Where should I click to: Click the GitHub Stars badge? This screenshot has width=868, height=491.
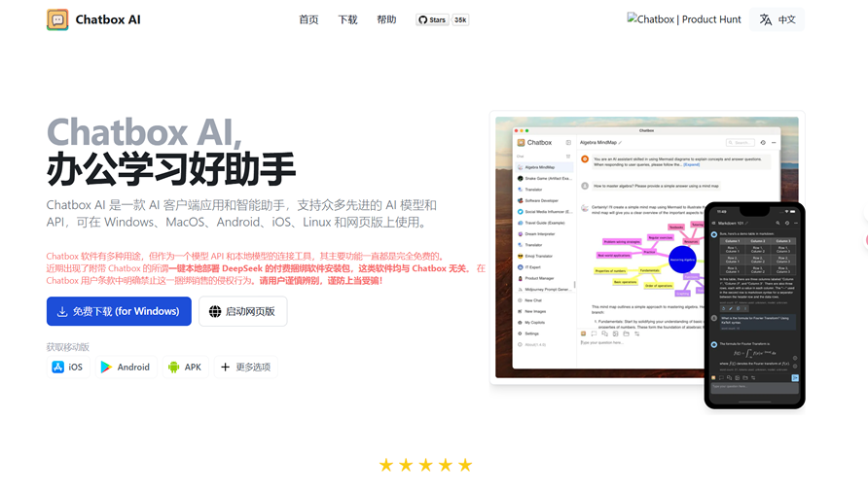(432, 19)
